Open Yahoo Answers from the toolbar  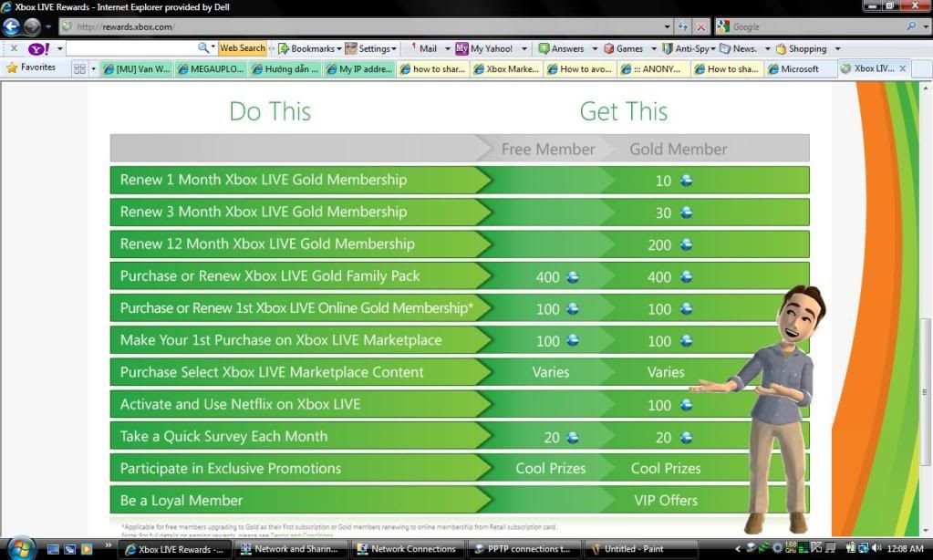coord(561,49)
